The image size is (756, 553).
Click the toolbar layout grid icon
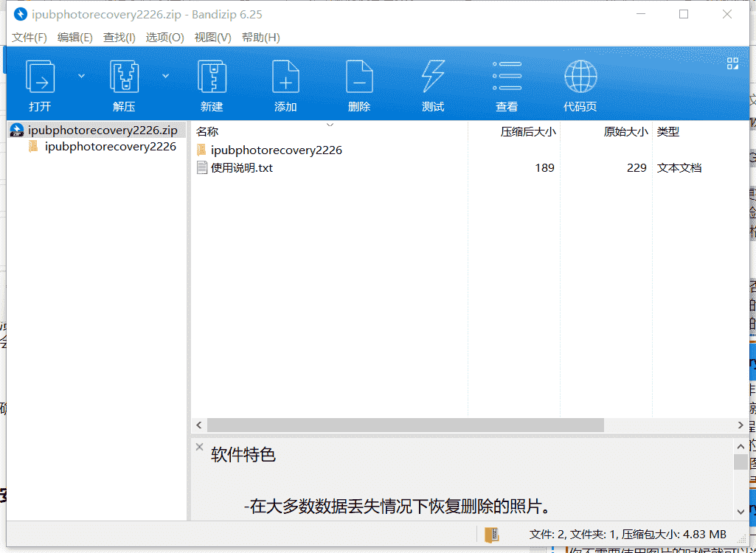click(732, 63)
